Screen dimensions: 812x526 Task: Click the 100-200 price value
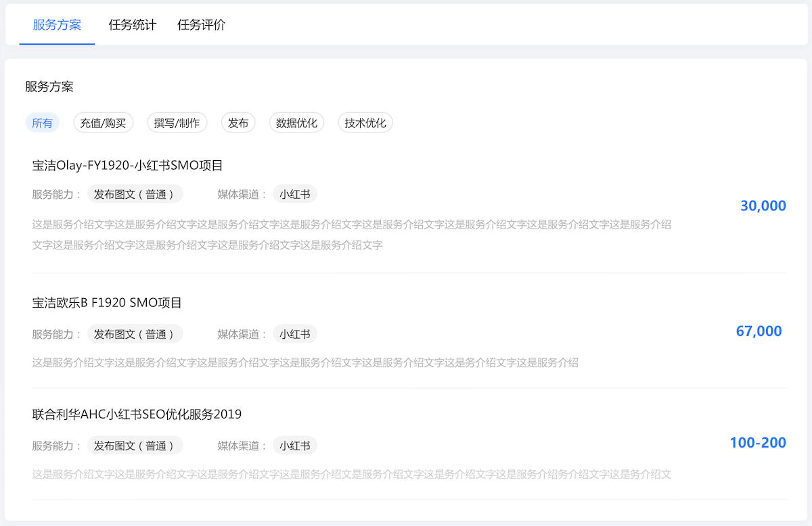point(758,443)
